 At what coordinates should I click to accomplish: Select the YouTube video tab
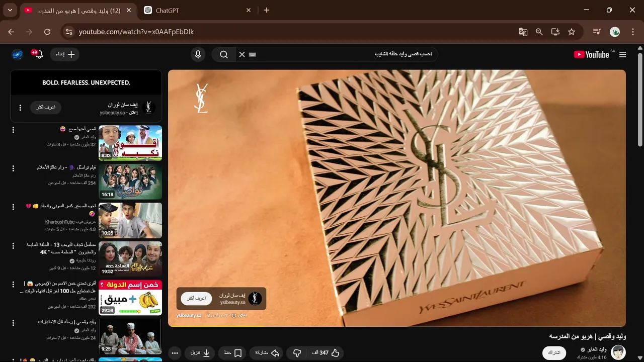point(78,10)
